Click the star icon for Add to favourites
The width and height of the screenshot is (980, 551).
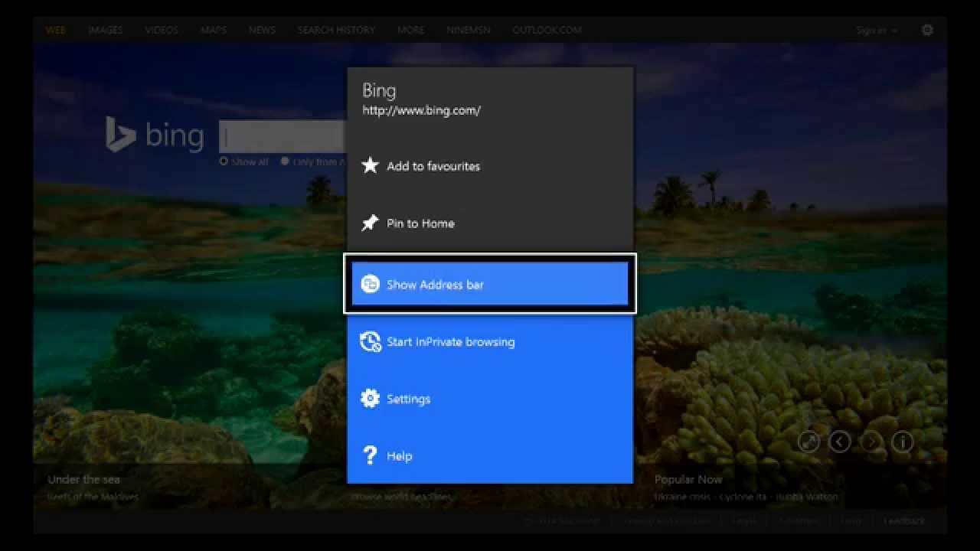point(370,165)
